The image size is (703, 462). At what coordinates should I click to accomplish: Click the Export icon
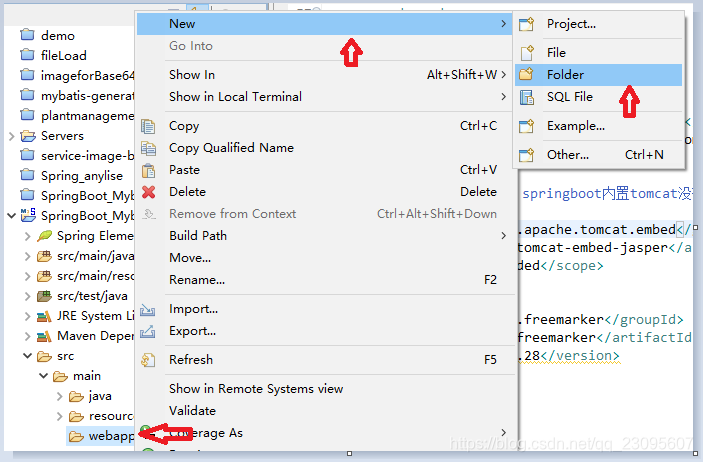pyautogui.click(x=148, y=331)
